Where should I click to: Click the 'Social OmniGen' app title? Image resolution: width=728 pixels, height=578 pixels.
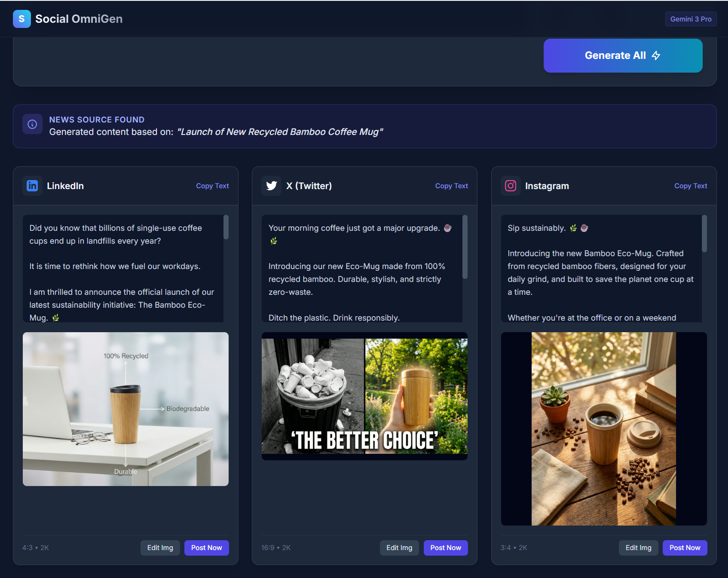(x=79, y=19)
